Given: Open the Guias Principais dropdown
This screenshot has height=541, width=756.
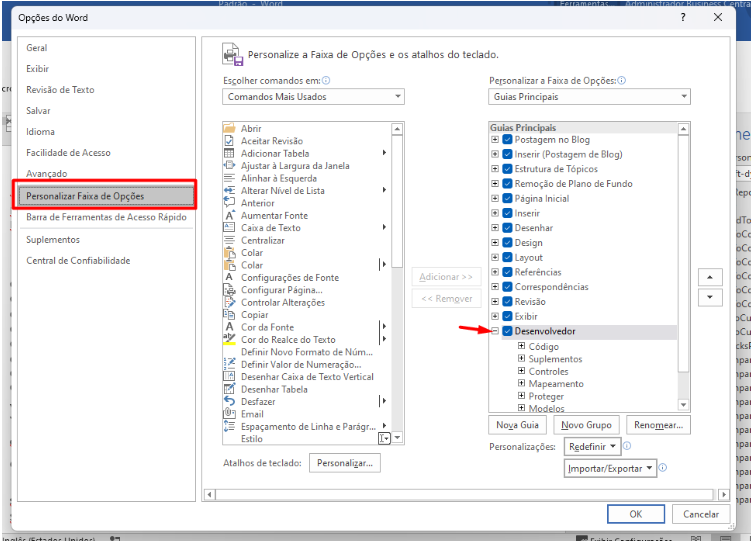Looking at the screenshot, I should point(589,96).
